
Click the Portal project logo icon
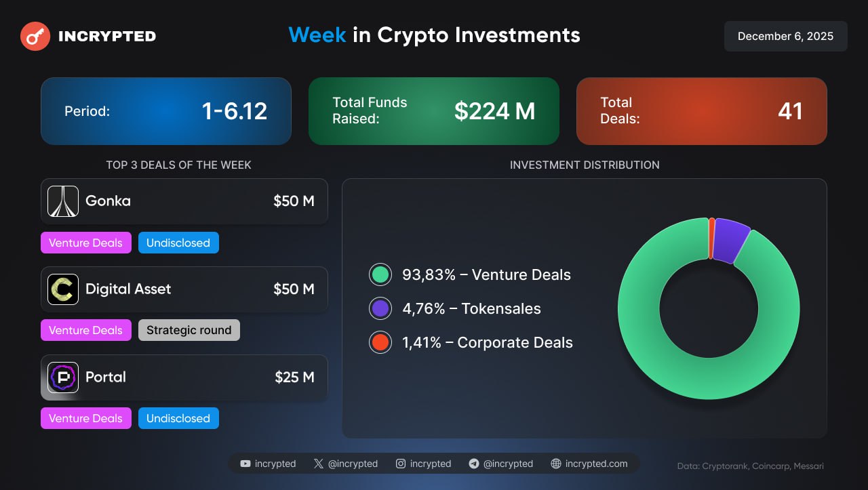[x=63, y=377]
